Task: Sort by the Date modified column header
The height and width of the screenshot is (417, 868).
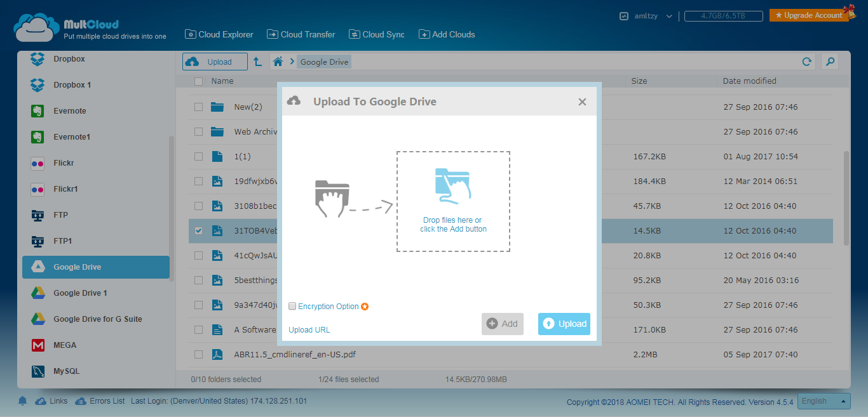Action: tap(749, 81)
